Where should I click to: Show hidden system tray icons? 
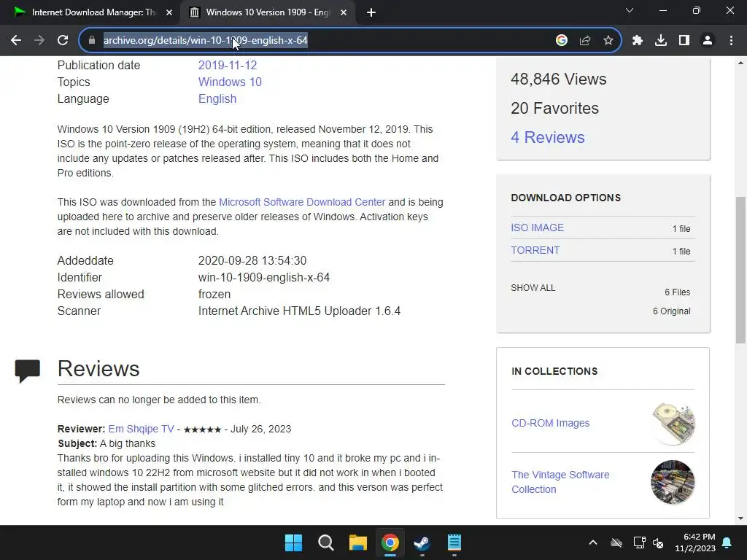coord(593,542)
